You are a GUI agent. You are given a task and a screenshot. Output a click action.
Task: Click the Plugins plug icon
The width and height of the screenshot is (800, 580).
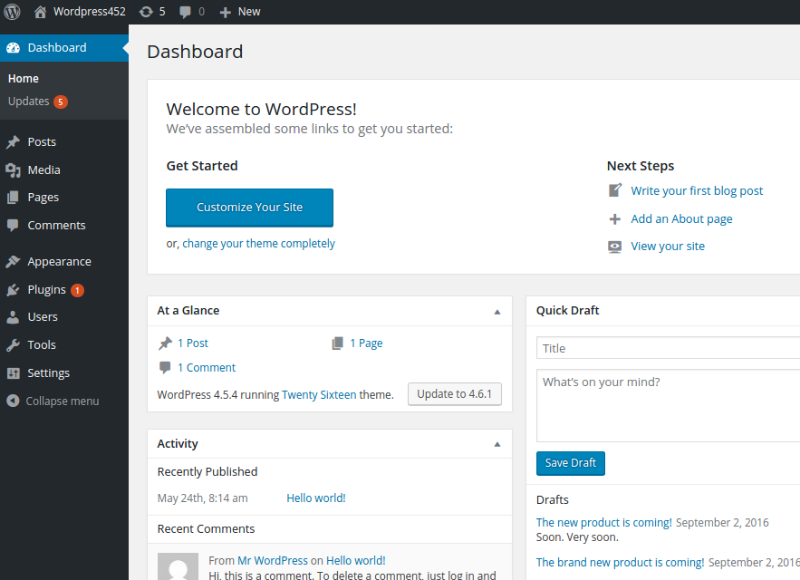(13, 290)
